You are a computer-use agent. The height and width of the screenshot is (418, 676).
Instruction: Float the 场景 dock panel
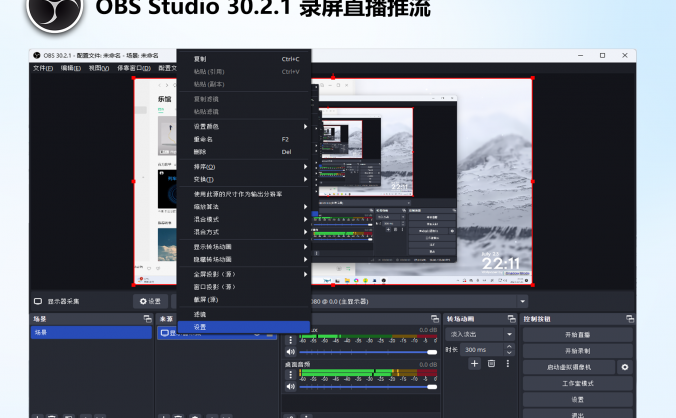pyautogui.click(x=147, y=319)
